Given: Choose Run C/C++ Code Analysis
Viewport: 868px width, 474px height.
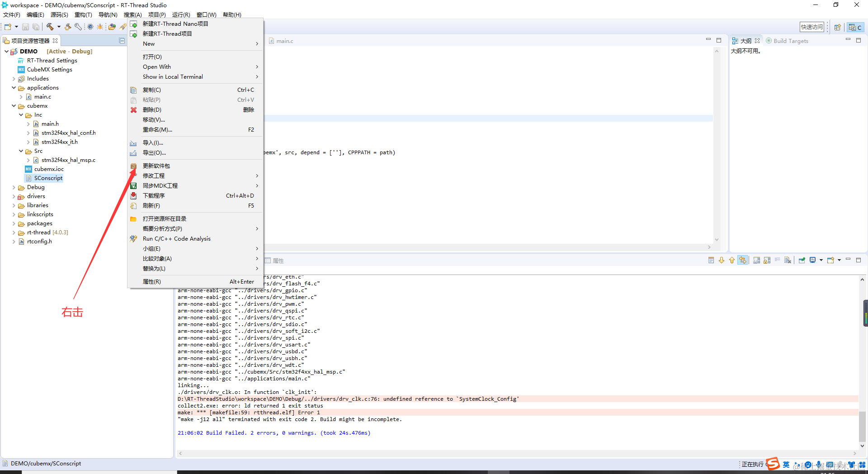Looking at the screenshot, I should pos(195,238).
